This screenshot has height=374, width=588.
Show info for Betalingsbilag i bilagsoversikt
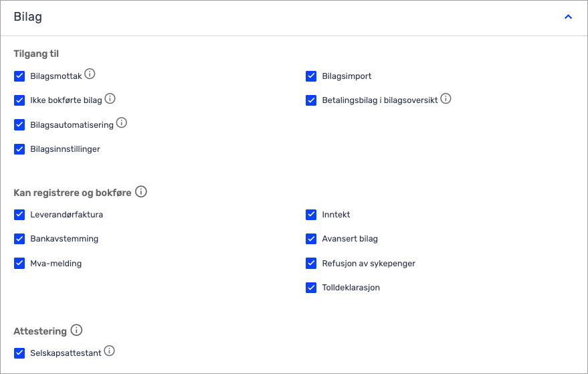(446, 98)
